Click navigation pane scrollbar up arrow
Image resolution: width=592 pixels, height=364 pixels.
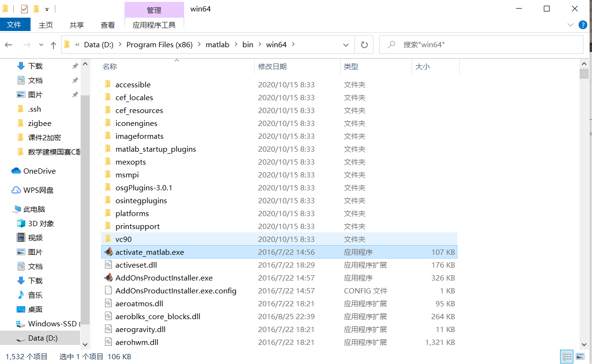85,64
